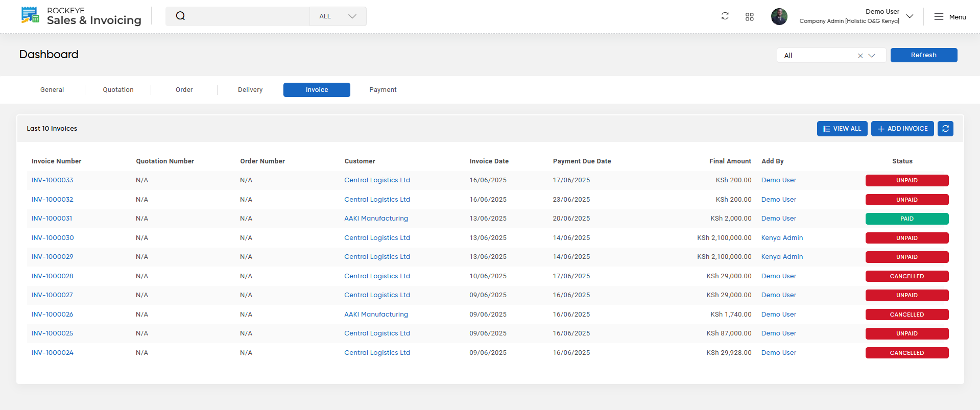Click the Rockeye Sales & Invoicing logo
Viewport: 980px width, 410px height.
(x=82, y=16)
